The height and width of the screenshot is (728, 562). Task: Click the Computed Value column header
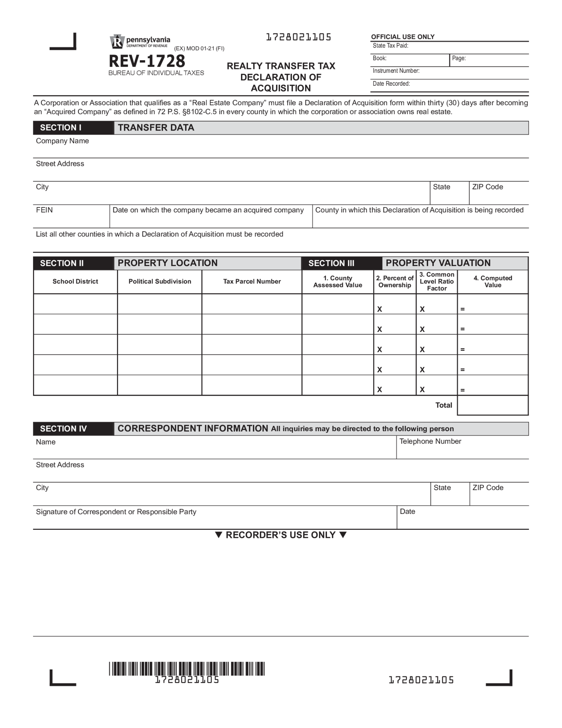point(493,282)
